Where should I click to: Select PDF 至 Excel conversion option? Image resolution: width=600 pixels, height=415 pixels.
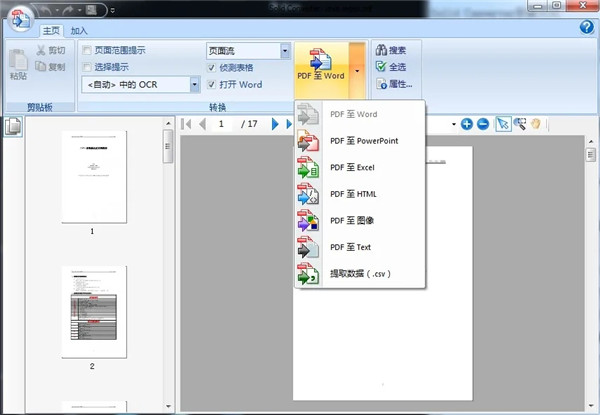[x=351, y=167]
